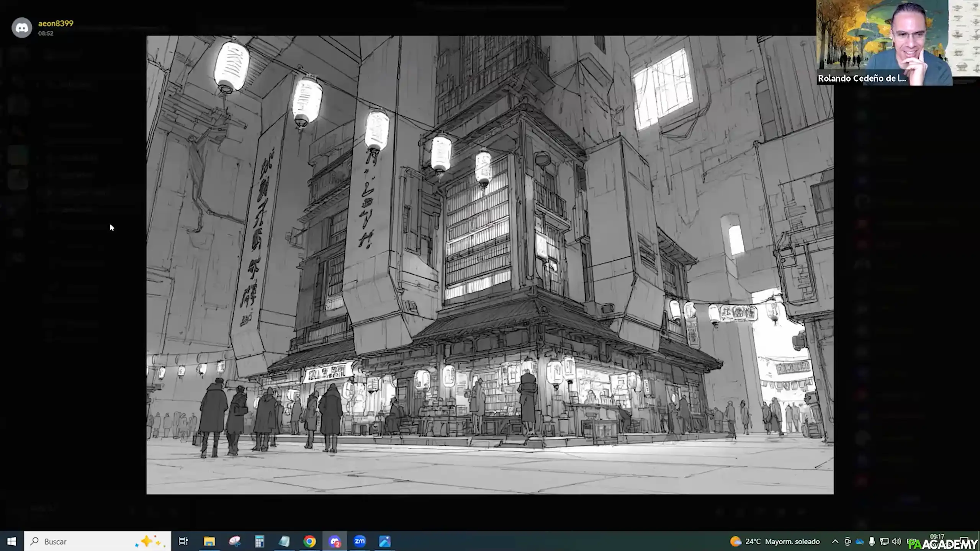Open File Explorer from the taskbar

click(x=209, y=541)
